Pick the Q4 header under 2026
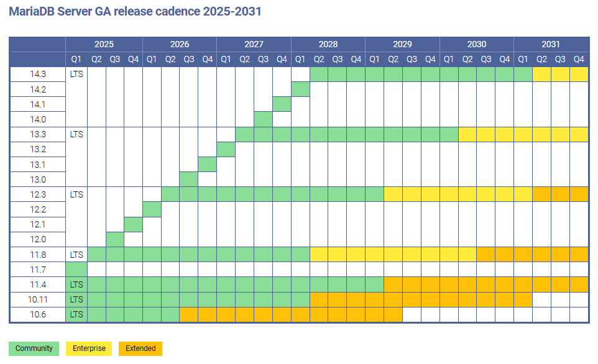Screen dimensions: 598x364 [208, 59]
